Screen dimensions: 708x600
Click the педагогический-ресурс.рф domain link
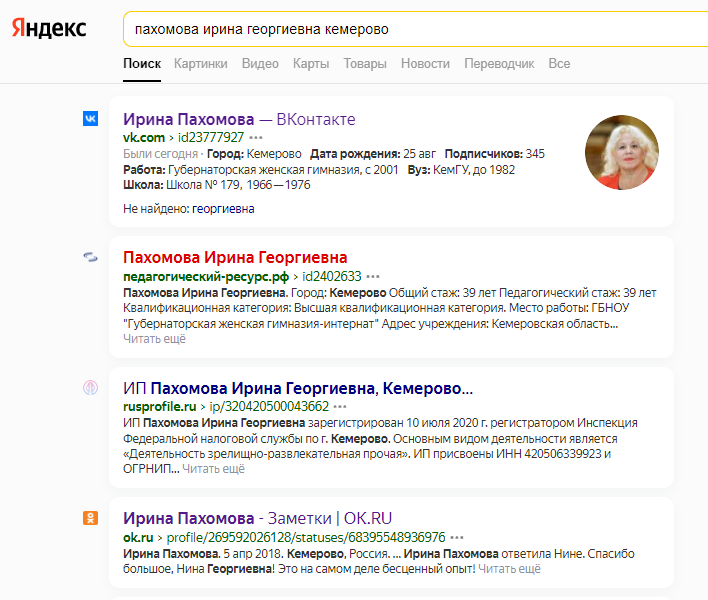pos(206,276)
